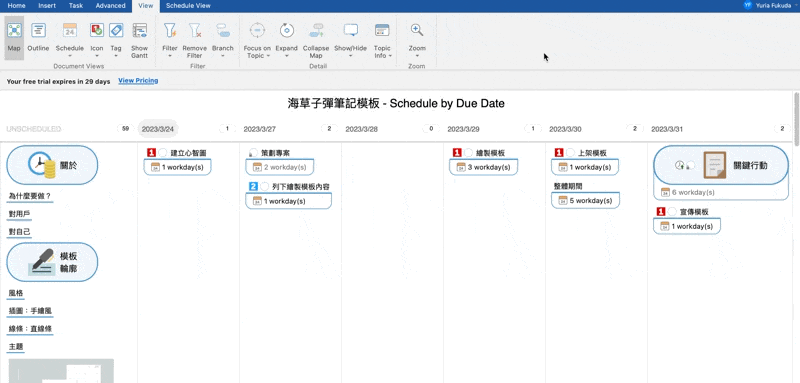Select the 為什麼要做？ subtopic

coord(30,196)
